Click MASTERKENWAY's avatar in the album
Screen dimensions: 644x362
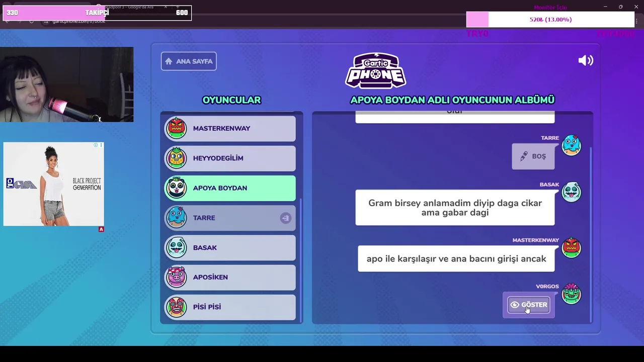pyautogui.click(x=571, y=247)
